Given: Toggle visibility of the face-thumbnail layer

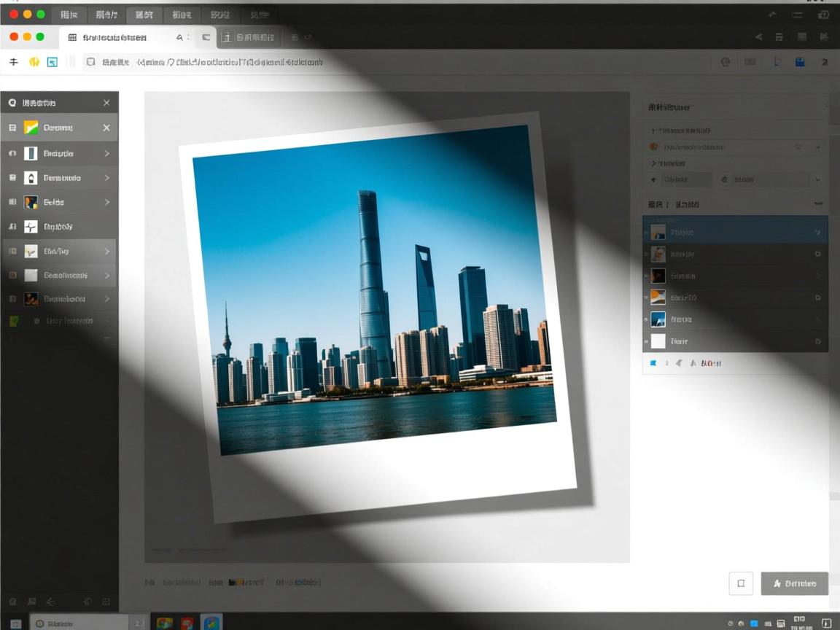Looking at the screenshot, I should click(817, 254).
